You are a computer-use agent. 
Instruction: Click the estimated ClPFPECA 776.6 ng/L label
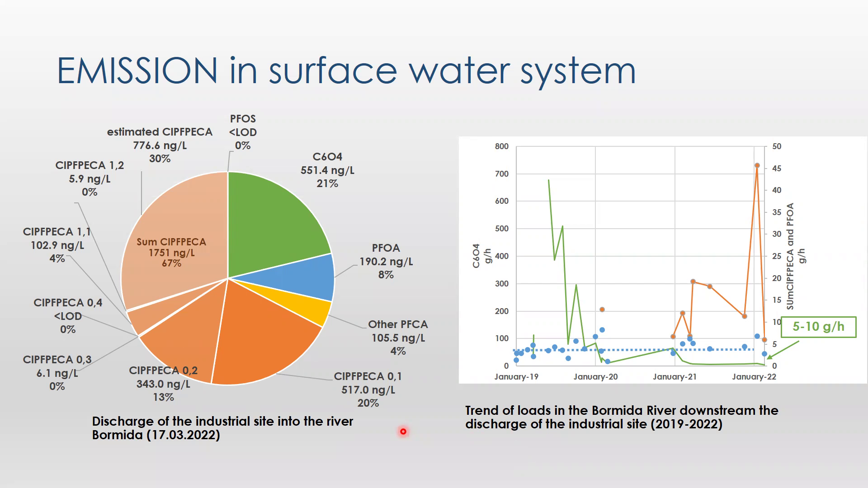tap(160, 145)
